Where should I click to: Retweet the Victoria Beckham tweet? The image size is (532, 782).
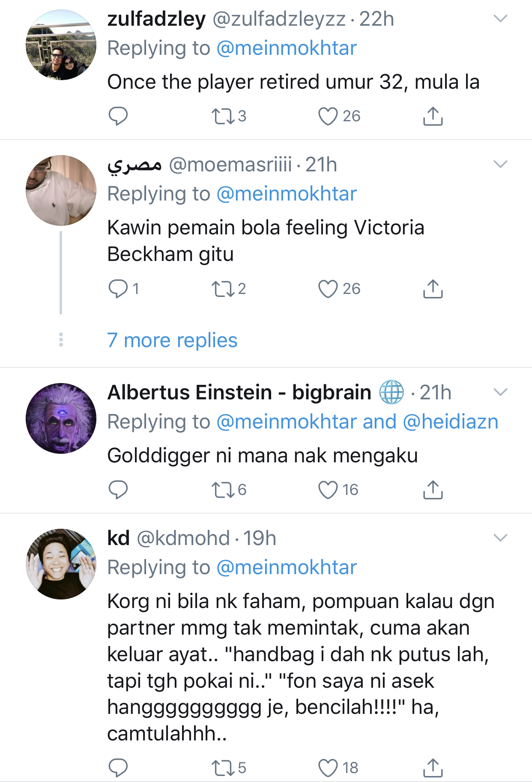click(223, 289)
